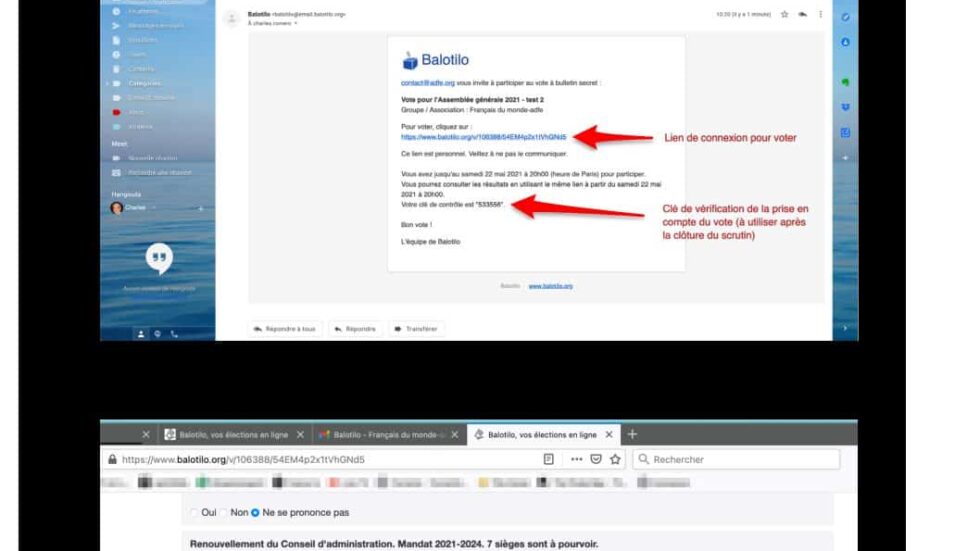Open page actions three-dot menu in address bar

pos(575,459)
